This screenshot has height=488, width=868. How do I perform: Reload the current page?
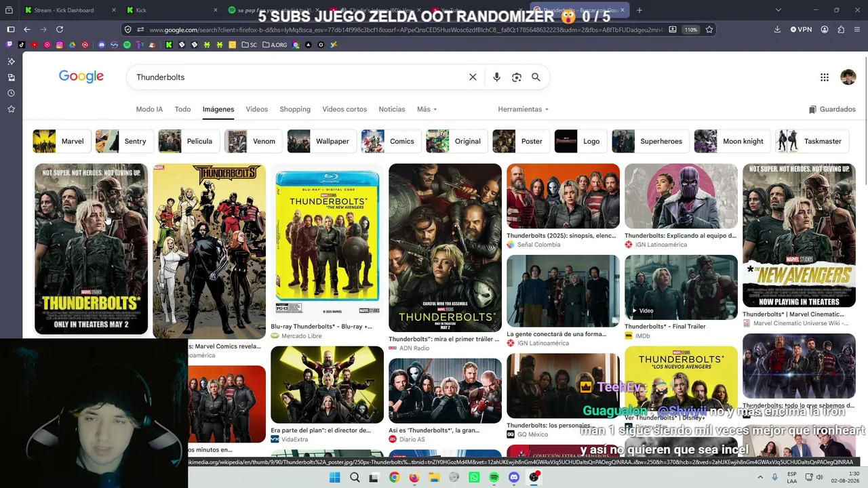pos(60,30)
